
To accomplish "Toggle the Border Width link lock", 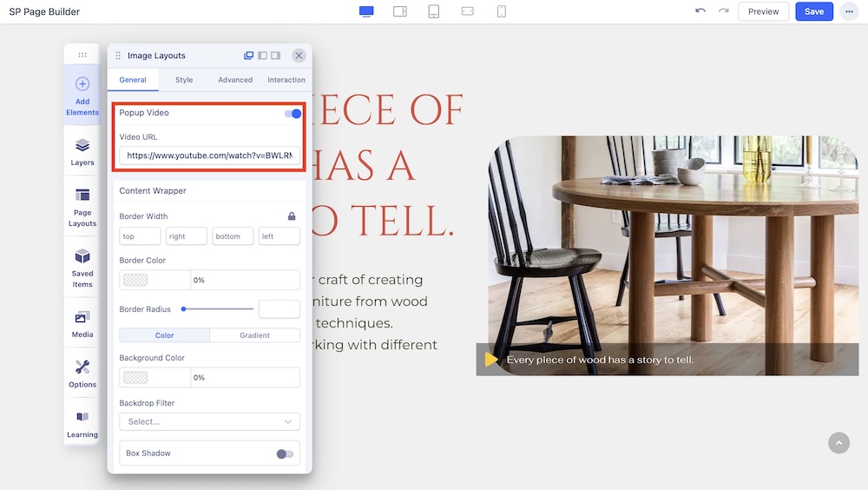I will [x=292, y=216].
